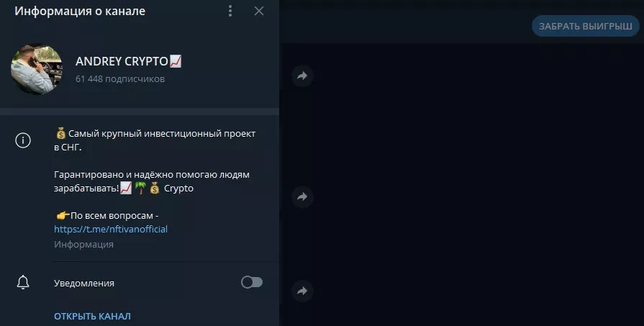
Task: Click the circled info icon beside the description
Action: (23, 140)
